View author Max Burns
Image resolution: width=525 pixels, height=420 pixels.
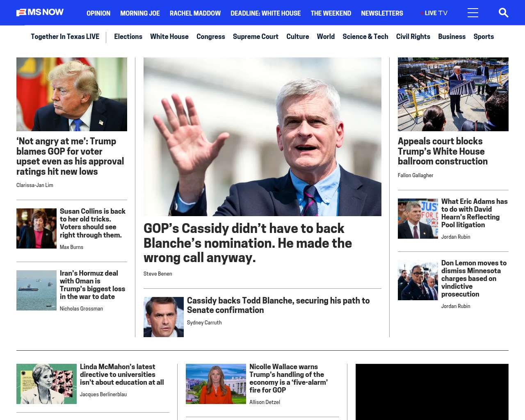(x=71, y=247)
